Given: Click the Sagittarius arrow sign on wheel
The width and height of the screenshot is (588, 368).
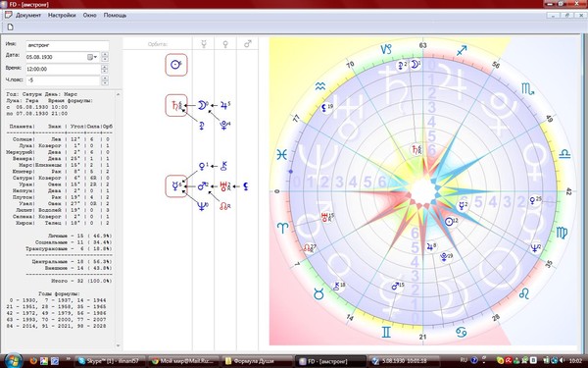Looking at the screenshot, I should tap(462, 50).
